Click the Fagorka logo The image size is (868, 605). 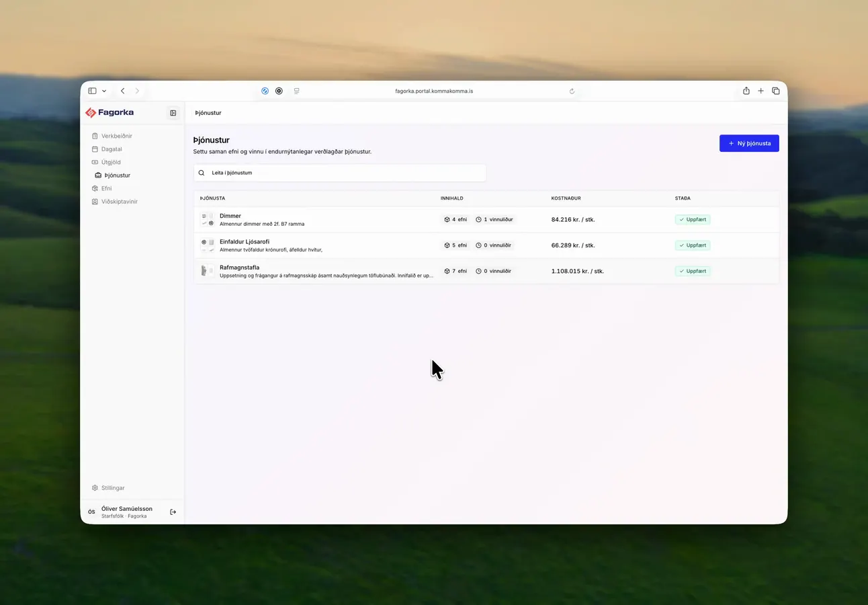pyautogui.click(x=110, y=112)
